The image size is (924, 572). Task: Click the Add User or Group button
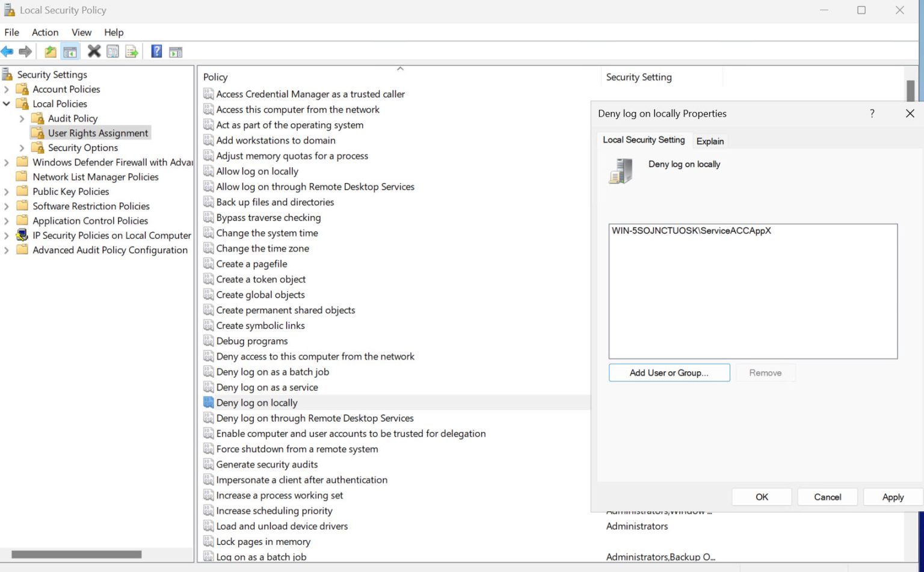(x=668, y=372)
